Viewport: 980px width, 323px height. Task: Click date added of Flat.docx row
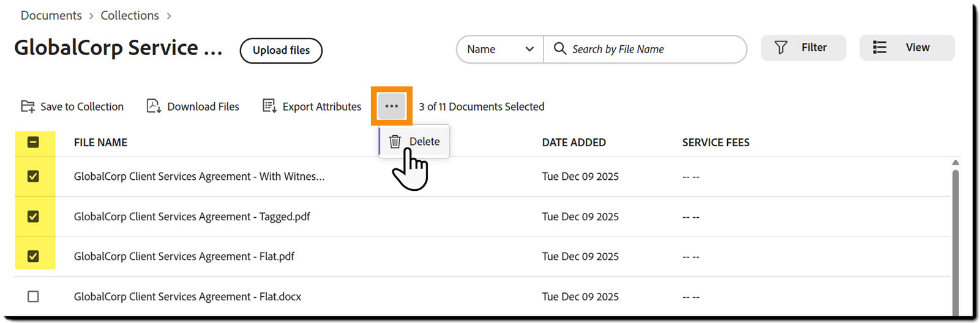coord(580,297)
